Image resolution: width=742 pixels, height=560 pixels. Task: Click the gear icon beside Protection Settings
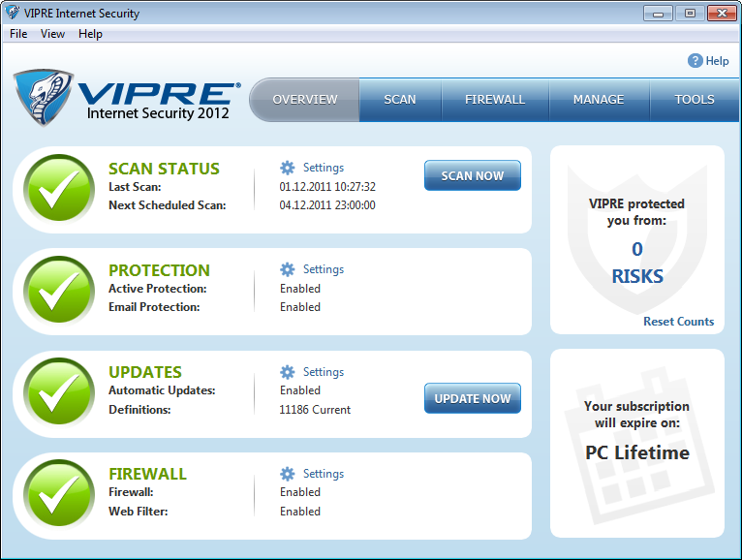(x=288, y=269)
